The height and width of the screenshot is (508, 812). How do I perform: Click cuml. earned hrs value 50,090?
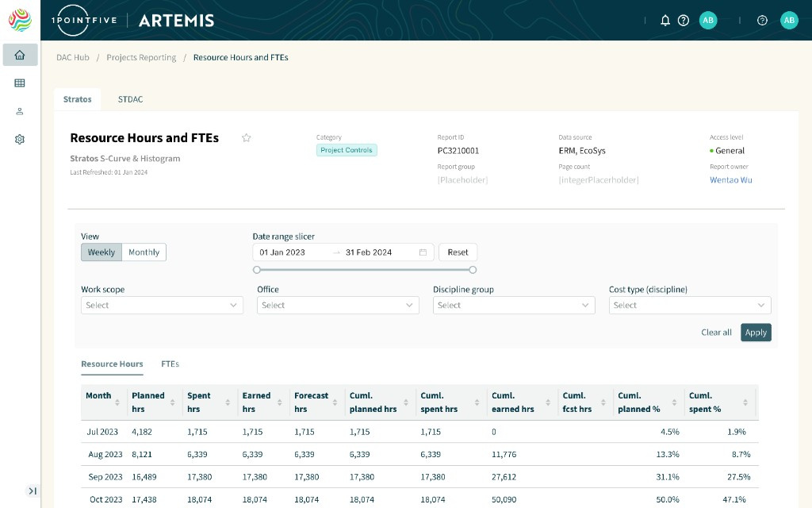coord(504,500)
